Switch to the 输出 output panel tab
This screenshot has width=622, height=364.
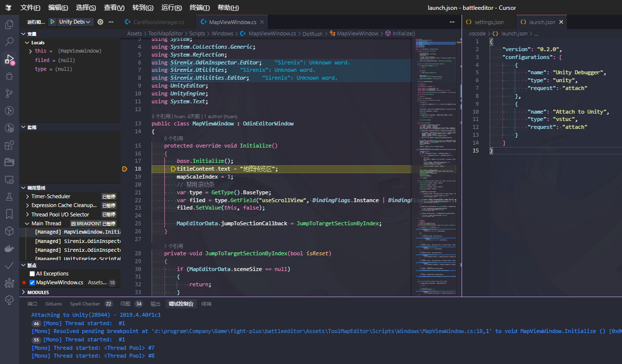(x=155, y=304)
